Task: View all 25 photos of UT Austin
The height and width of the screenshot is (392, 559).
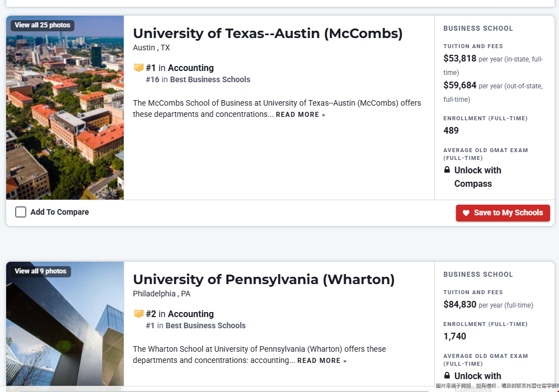Action: (43, 25)
